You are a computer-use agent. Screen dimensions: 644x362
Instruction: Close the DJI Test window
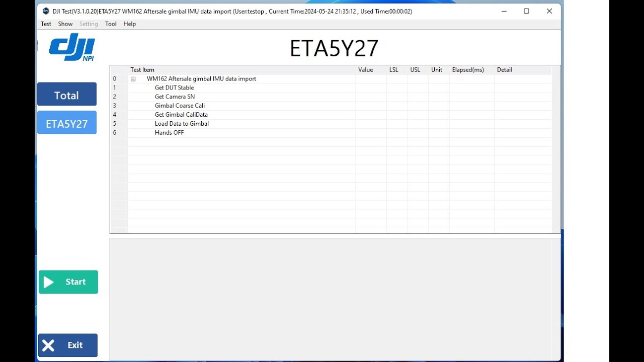[x=549, y=11]
